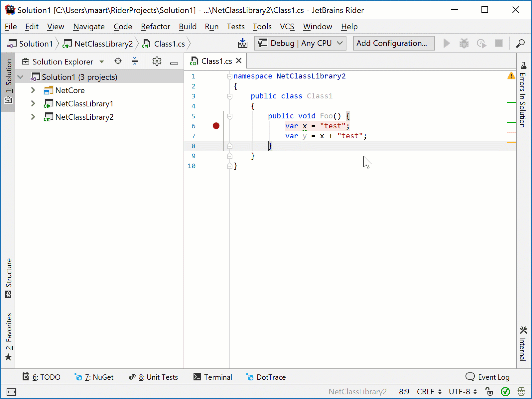
Task: Collapse all nodes in Solution Explorer
Action: coord(135,61)
